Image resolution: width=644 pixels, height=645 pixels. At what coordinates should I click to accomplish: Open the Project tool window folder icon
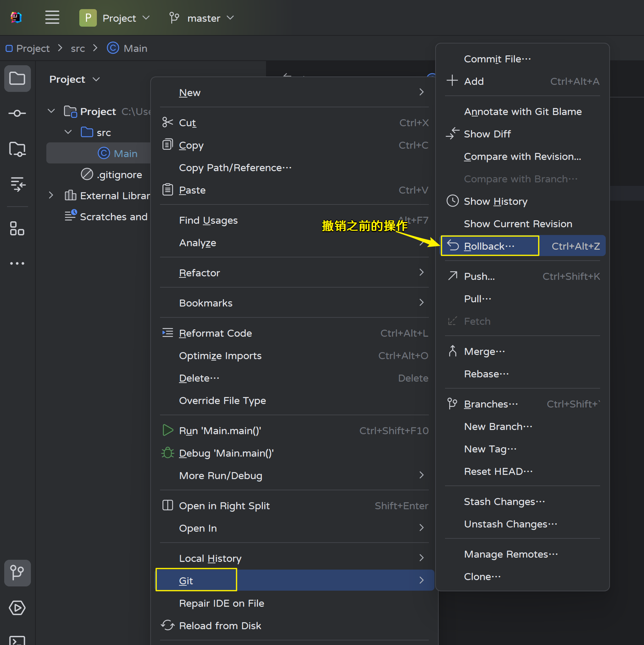(17, 79)
